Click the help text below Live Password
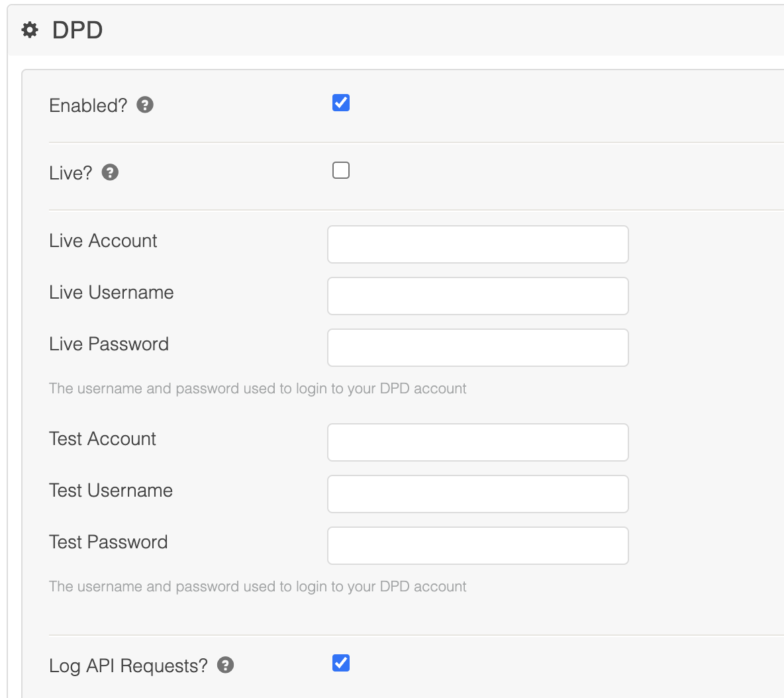Screen dimensions: 784x698 pyautogui.click(x=258, y=389)
